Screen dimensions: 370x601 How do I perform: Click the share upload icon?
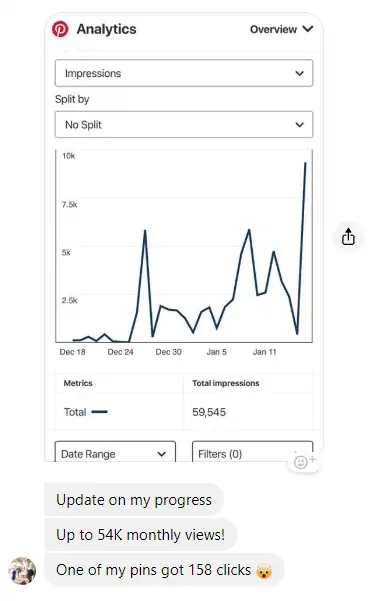(348, 236)
